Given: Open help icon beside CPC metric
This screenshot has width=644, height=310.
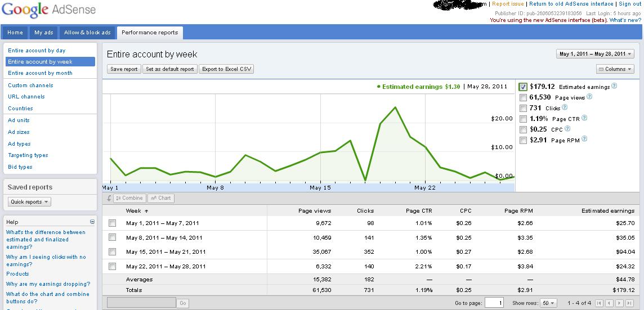Looking at the screenshot, I should pyautogui.click(x=567, y=128).
